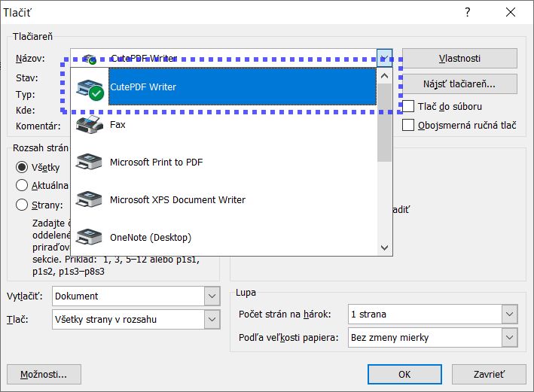Expand Počet strán na hárok dropdown
The width and height of the screenshot is (534, 392).
coord(509,314)
